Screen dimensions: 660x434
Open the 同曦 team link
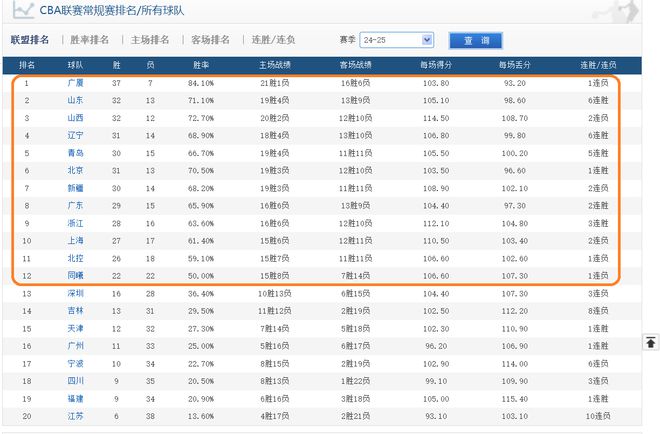[75, 276]
